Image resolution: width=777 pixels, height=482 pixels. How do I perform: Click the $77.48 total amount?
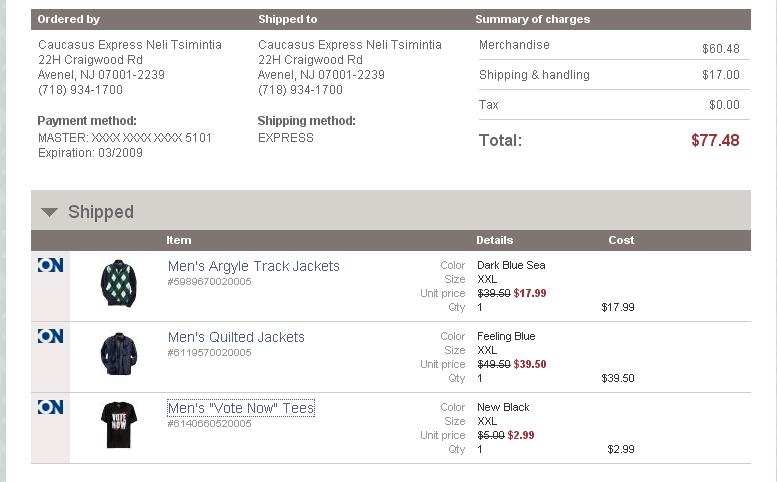[715, 140]
